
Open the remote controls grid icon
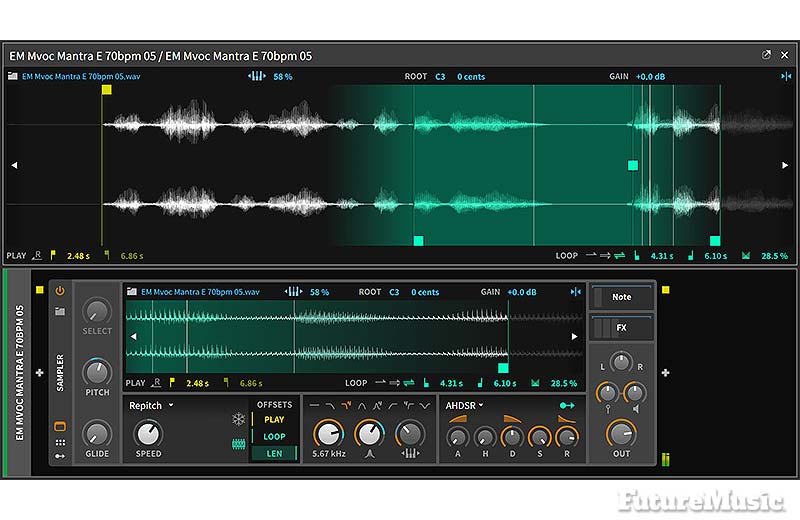tap(60, 442)
